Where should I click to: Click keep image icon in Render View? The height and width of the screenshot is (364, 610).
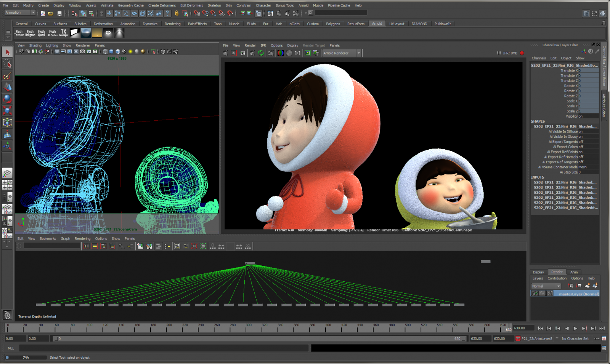pyautogui.click(x=308, y=53)
